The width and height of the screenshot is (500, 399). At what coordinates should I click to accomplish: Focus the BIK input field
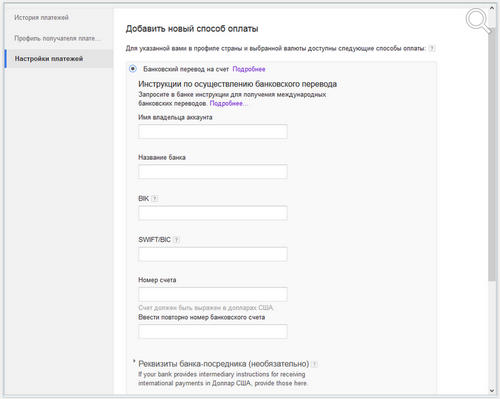tap(213, 213)
